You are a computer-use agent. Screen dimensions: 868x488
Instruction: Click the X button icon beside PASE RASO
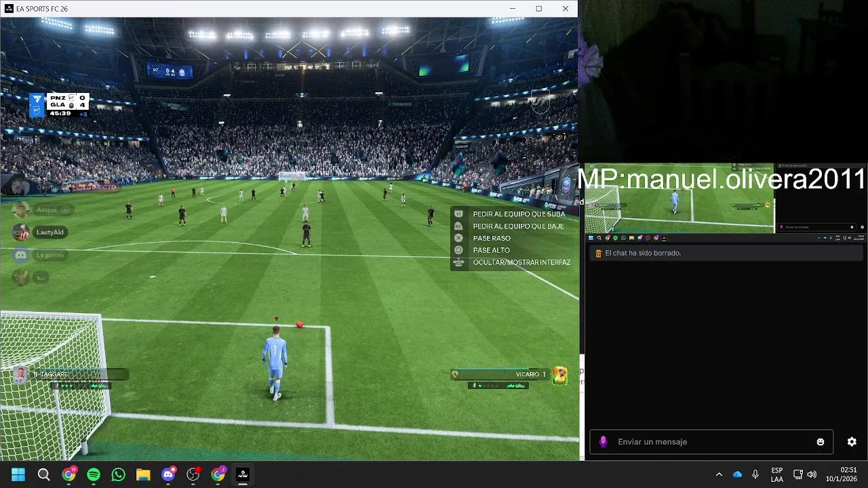(x=458, y=239)
